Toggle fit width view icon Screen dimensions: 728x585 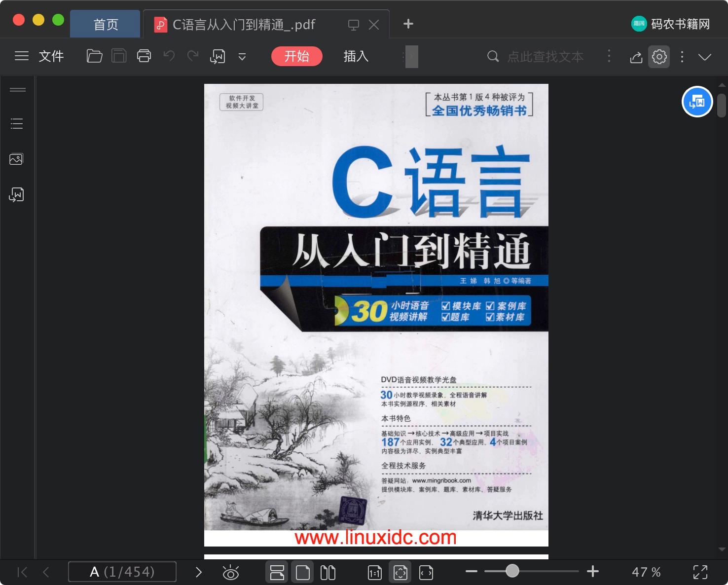(426, 572)
